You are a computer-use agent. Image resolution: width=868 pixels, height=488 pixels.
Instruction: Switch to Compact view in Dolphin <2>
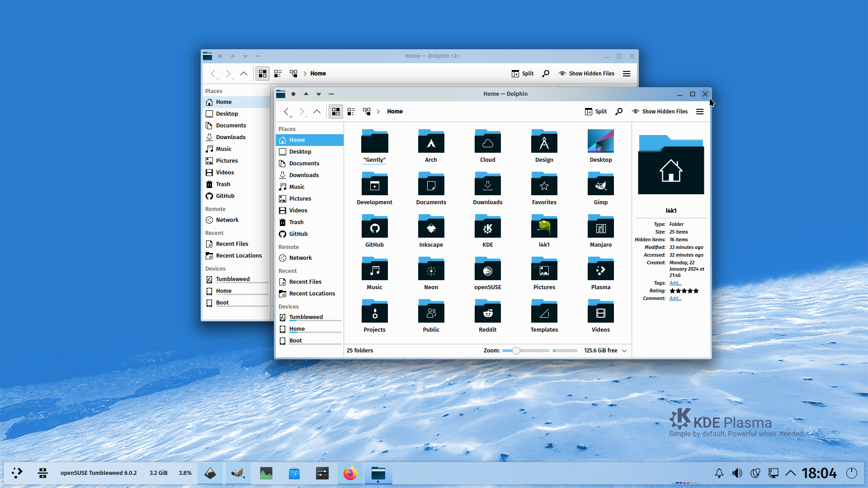click(278, 74)
